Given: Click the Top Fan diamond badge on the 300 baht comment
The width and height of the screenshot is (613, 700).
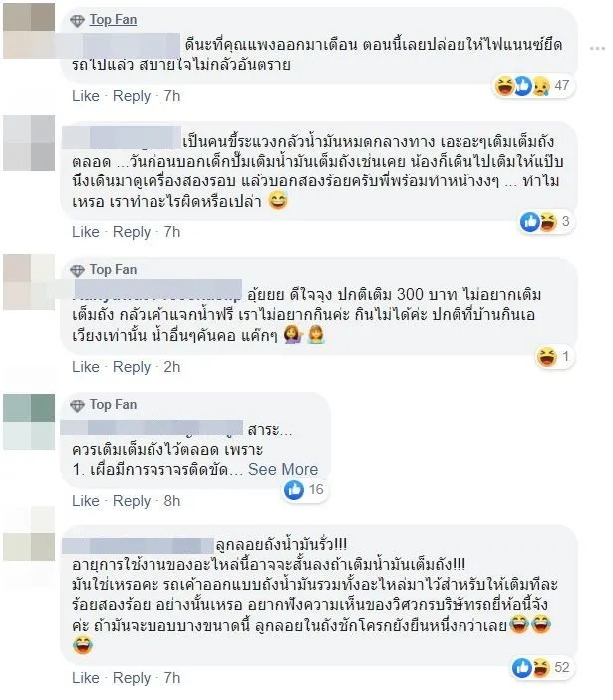Looking at the screenshot, I should coord(77,270).
